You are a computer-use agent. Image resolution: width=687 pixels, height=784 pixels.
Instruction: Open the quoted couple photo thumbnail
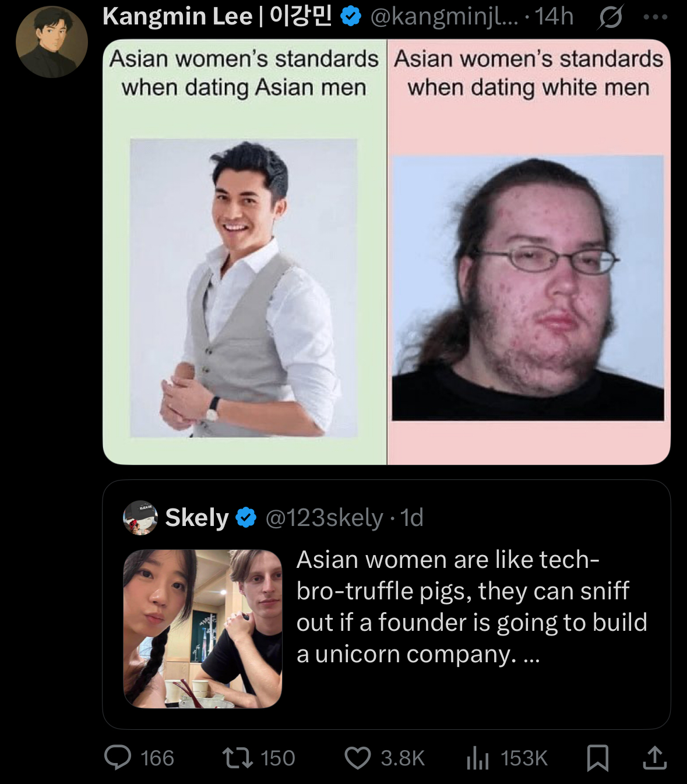click(203, 628)
